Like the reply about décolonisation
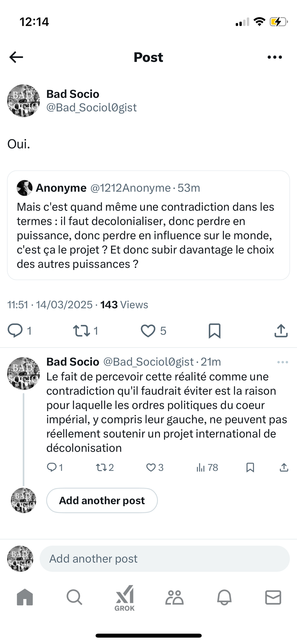This screenshot has height=644, width=297. tap(151, 467)
